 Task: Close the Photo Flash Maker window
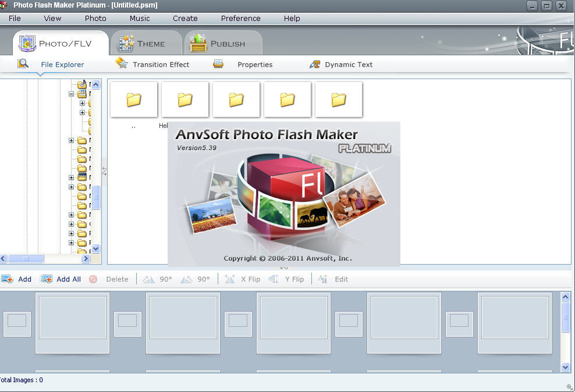click(x=561, y=5)
